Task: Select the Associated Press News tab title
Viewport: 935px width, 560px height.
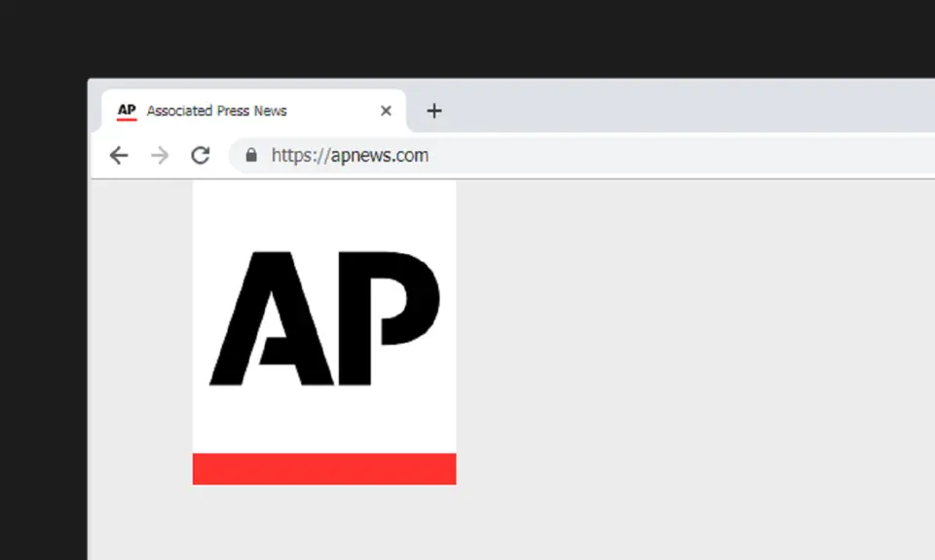Action: click(x=216, y=111)
